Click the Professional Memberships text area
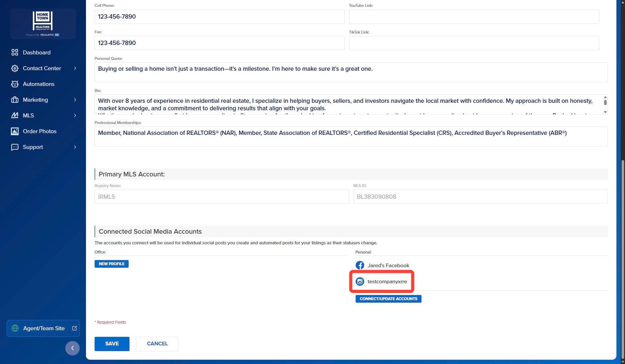The width and height of the screenshot is (625, 364). 351,137
